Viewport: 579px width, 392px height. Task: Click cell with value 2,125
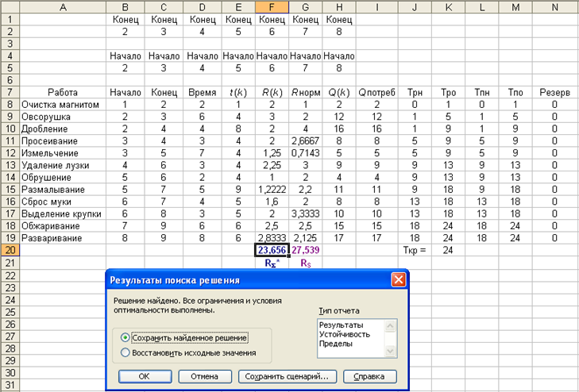pyautogui.click(x=305, y=238)
